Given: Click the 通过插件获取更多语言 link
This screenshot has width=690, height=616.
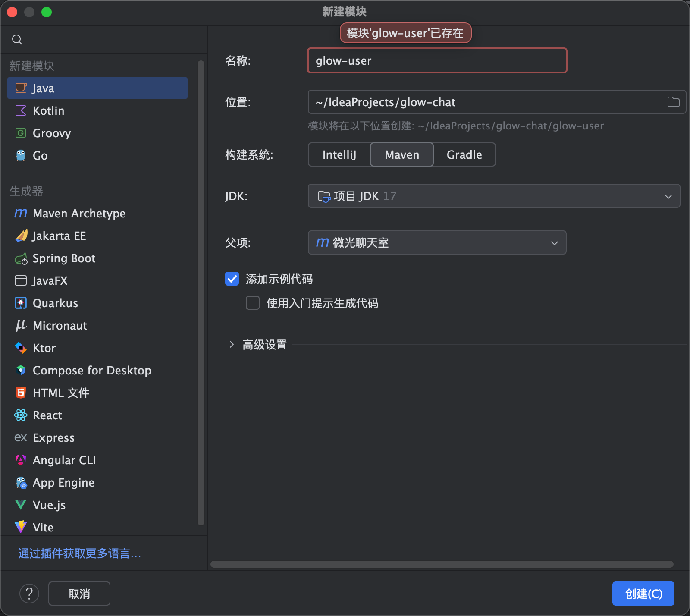Looking at the screenshot, I should pos(80,553).
